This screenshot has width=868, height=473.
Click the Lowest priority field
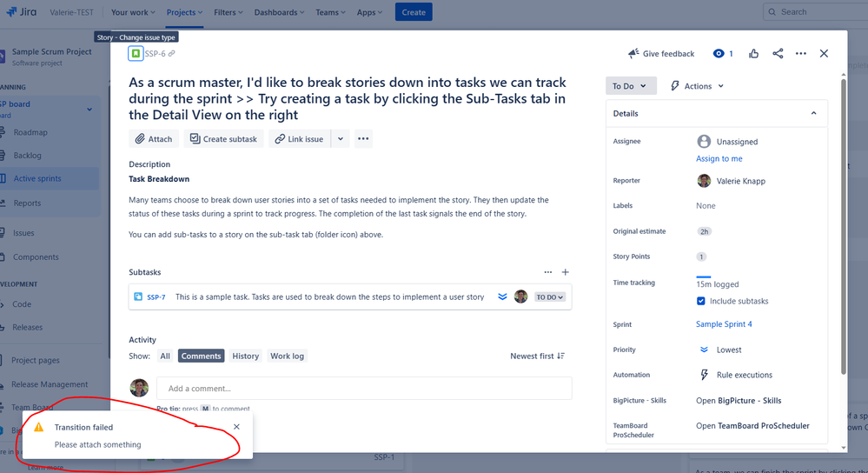[x=719, y=350]
